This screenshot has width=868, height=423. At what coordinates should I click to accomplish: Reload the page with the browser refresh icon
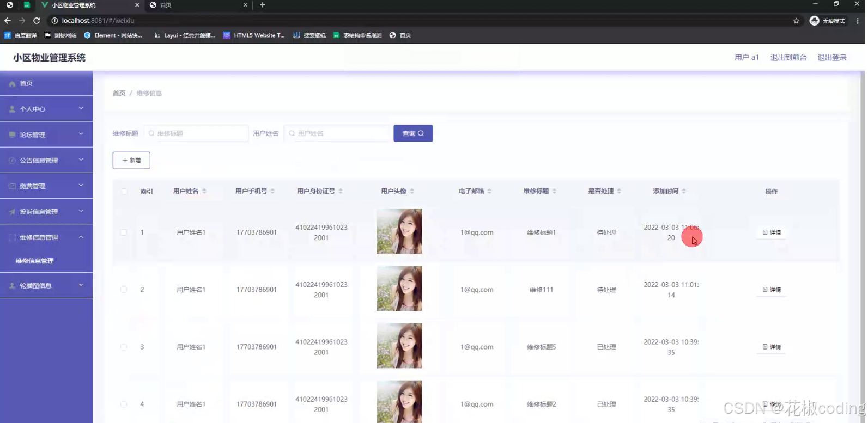(37, 21)
